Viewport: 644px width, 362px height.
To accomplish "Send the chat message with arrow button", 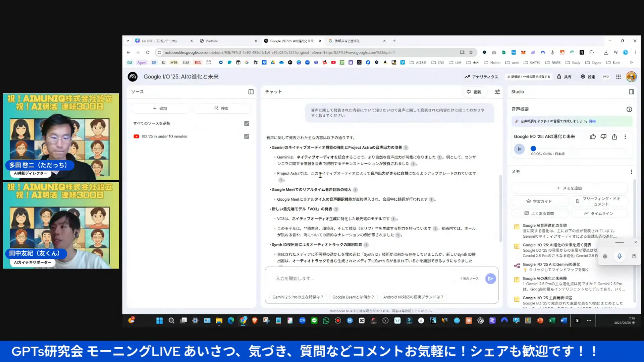I will pos(490,279).
